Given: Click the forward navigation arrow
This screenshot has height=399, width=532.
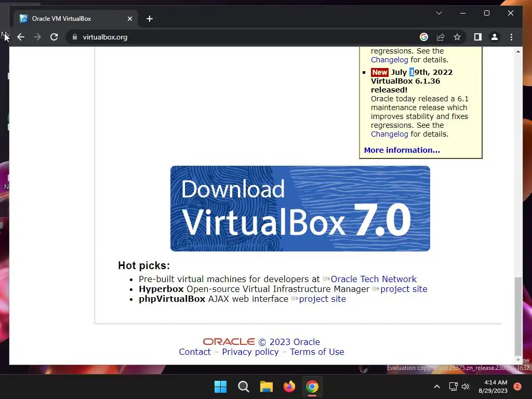Looking at the screenshot, I should coord(37,37).
